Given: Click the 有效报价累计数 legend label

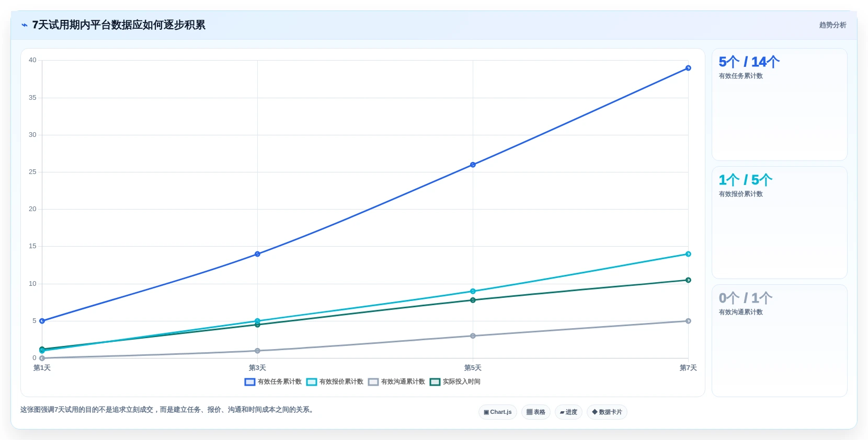Looking at the screenshot, I should click(x=341, y=382).
